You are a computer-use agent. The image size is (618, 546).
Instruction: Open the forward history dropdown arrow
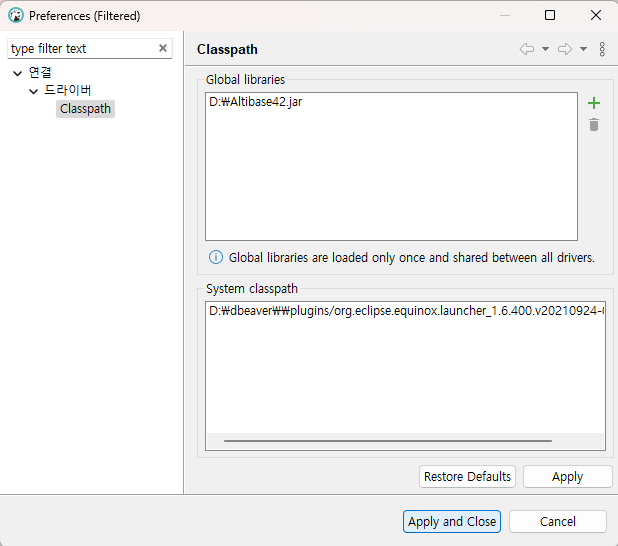583,49
